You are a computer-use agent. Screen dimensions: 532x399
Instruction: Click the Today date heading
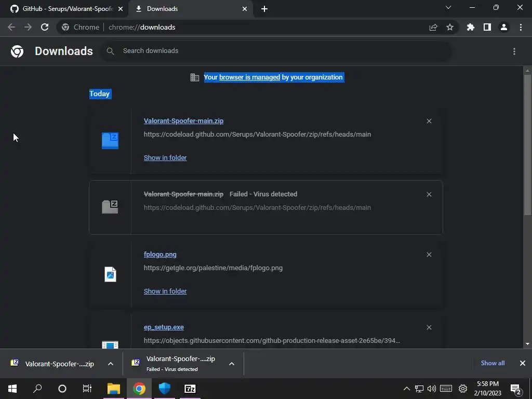tap(99, 94)
